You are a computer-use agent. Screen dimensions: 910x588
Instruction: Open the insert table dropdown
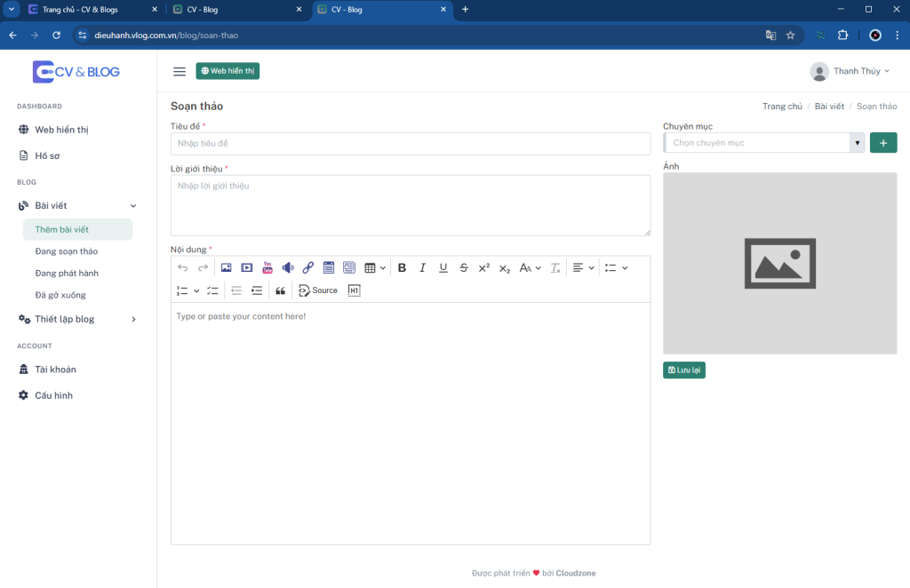coord(375,267)
